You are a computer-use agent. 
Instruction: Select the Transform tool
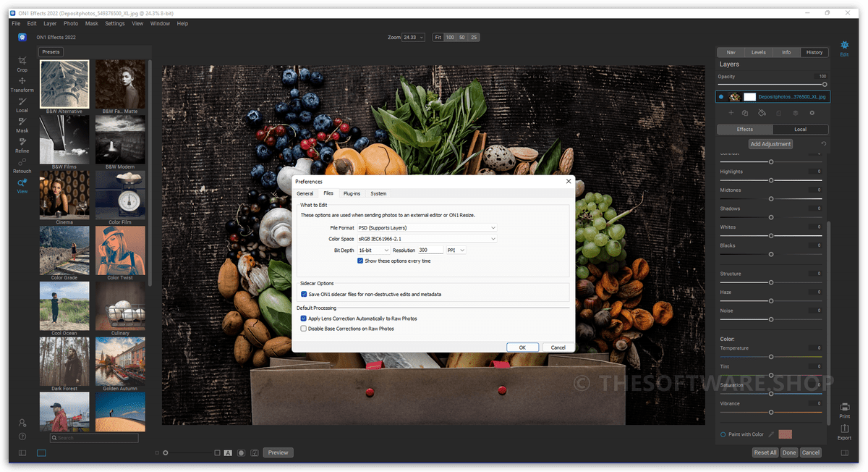[22, 84]
